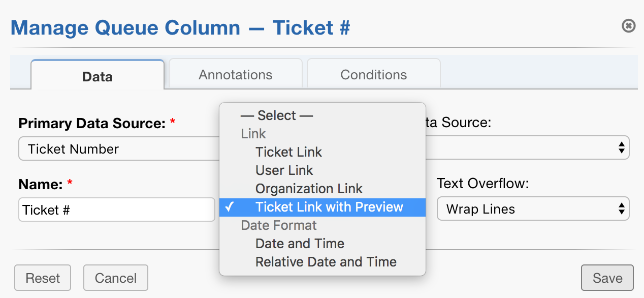This screenshot has height=298, width=644.
Task: Open the Annotations tab
Action: pyautogui.click(x=235, y=74)
